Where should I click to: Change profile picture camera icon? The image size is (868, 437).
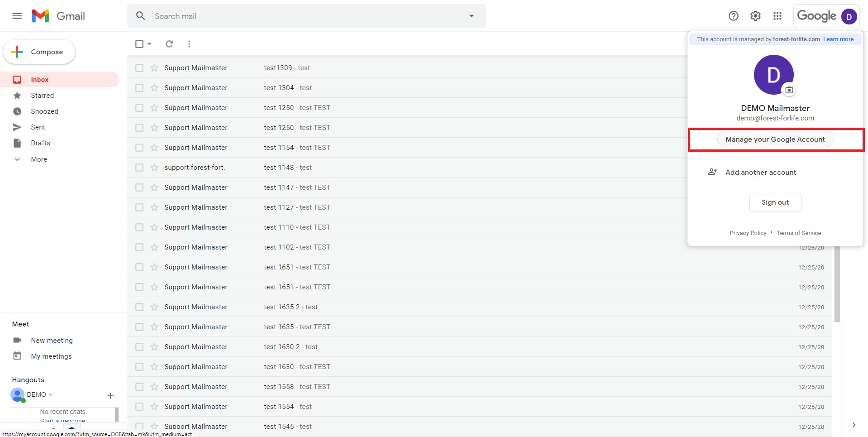[x=789, y=90]
